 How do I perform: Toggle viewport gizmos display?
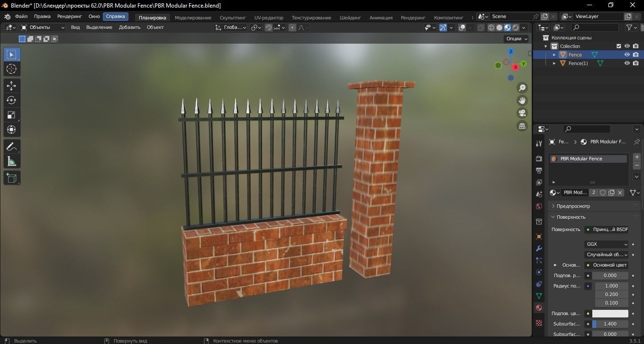click(x=443, y=28)
